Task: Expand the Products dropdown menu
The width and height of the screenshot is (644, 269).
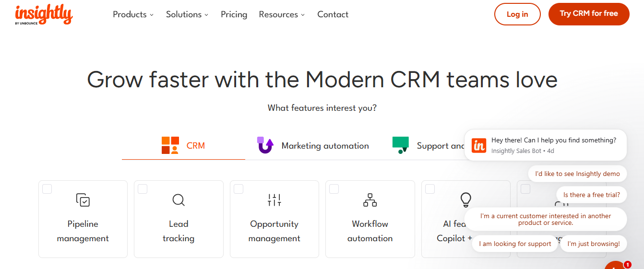Action: click(133, 14)
